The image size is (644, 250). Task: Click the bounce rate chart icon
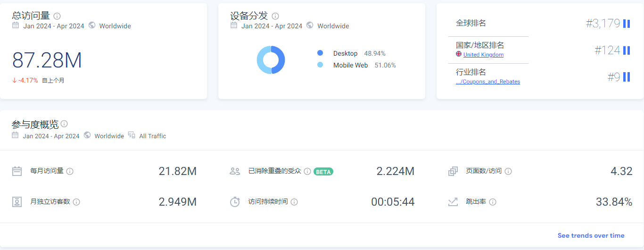[453, 202]
